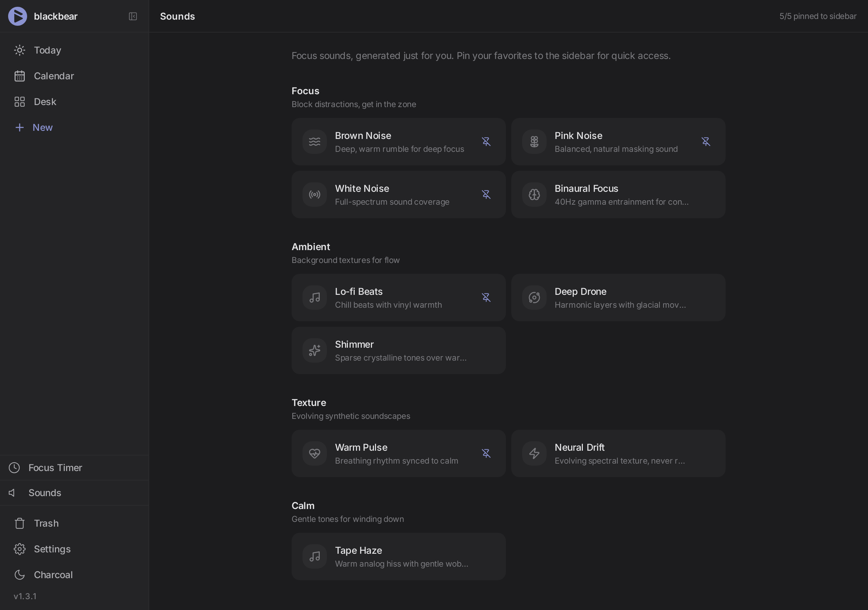Switch the Charcoal theme toggle
Viewport: 868px width, 610px height.
point(53,574)
